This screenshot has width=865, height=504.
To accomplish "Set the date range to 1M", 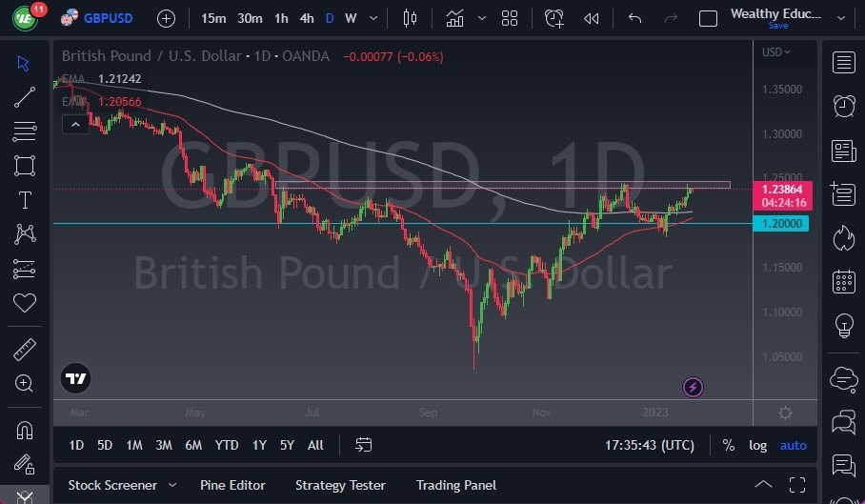I will (x=134, y=445).
